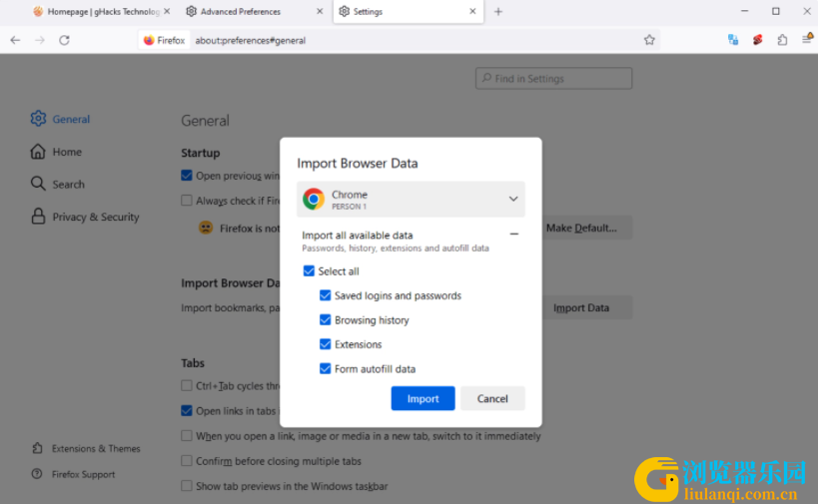Click the address bar URL about:preferences#general

(x=250, y=40)
